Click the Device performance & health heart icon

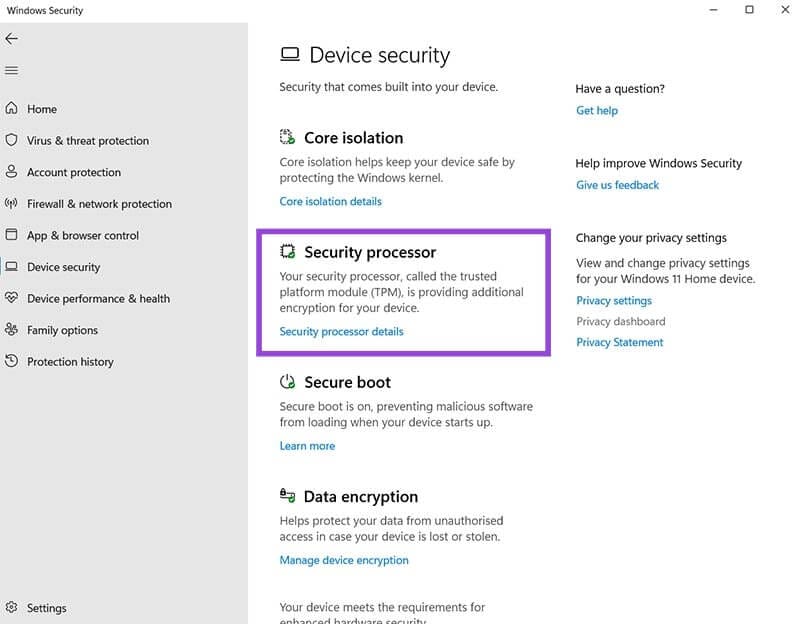12,298
